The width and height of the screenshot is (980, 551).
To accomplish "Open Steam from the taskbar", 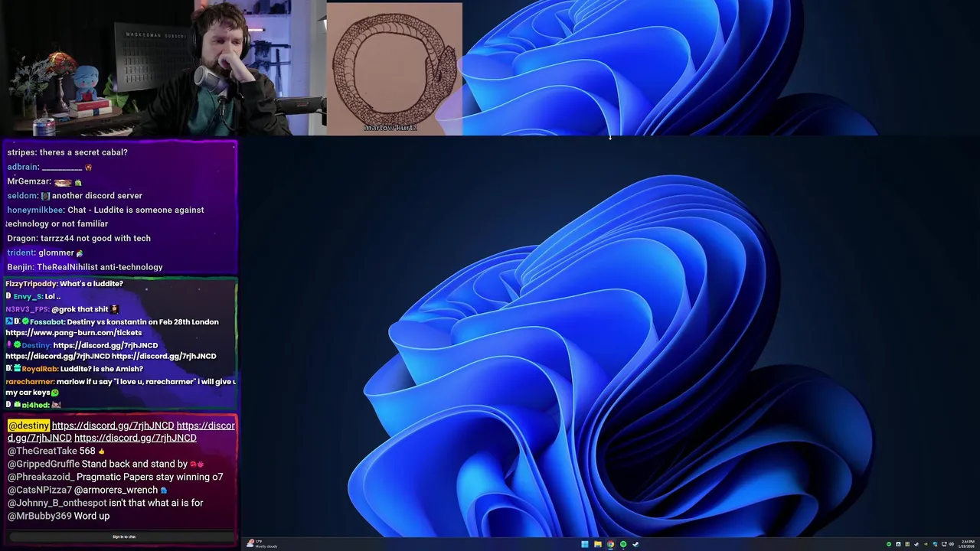I will [x=636, y=544].
